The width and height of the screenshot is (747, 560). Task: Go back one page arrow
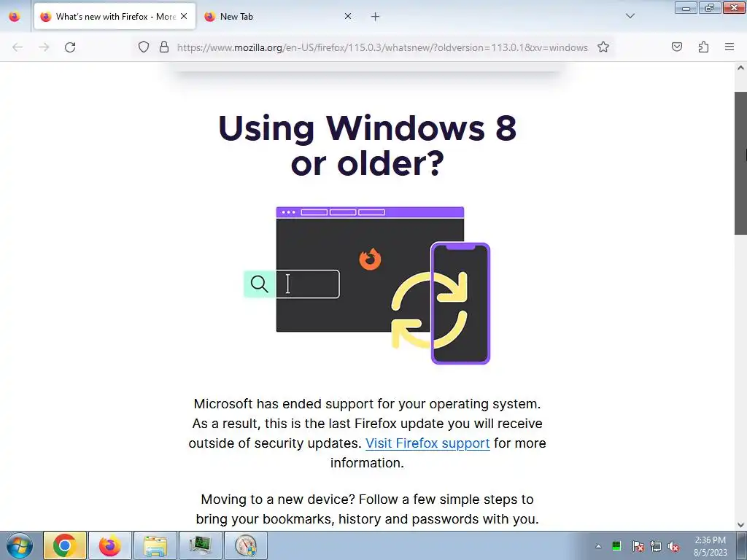(18, 47)
